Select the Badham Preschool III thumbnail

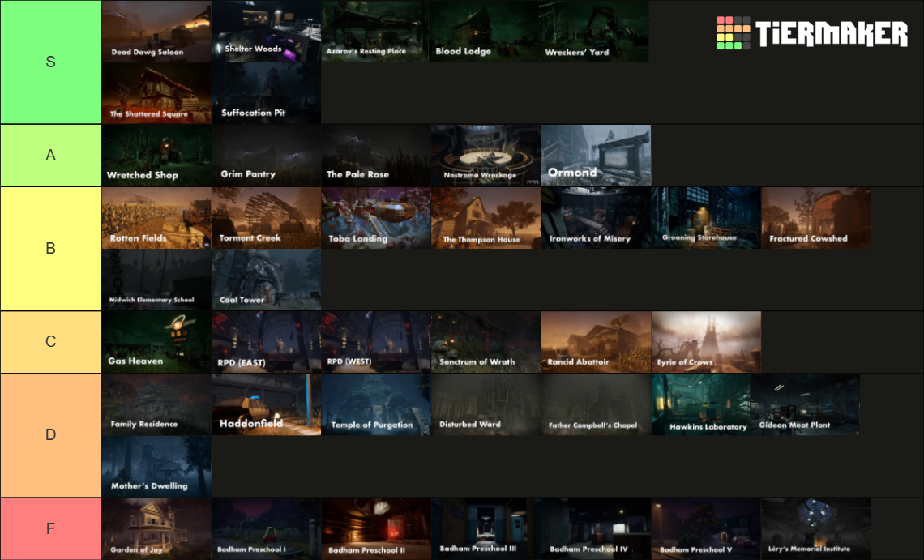point(485,529)
